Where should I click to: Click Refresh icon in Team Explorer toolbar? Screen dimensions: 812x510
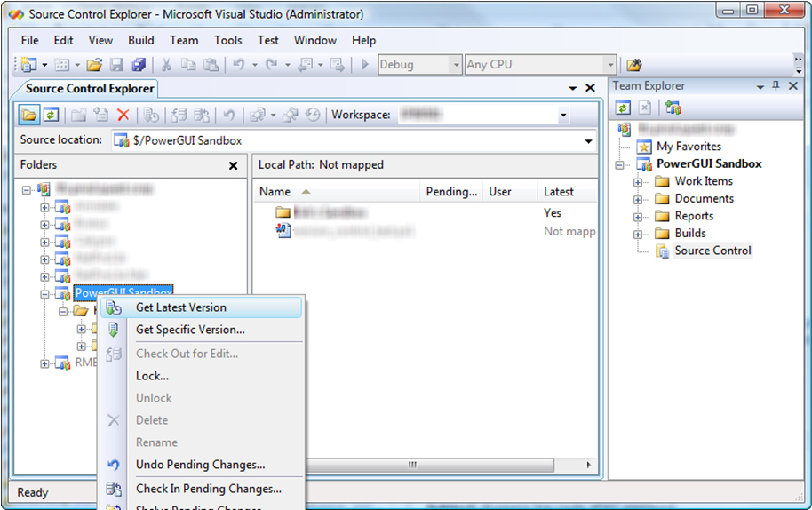click(624, 108)
